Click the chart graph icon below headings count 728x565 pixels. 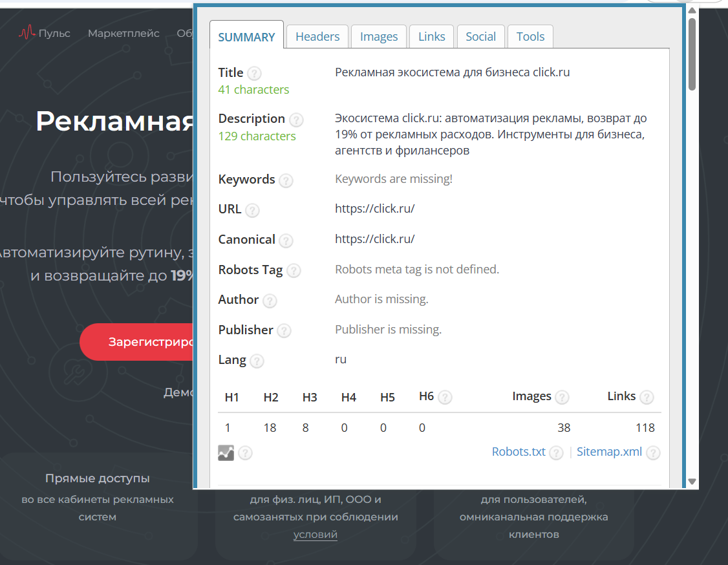pos(226,453)
